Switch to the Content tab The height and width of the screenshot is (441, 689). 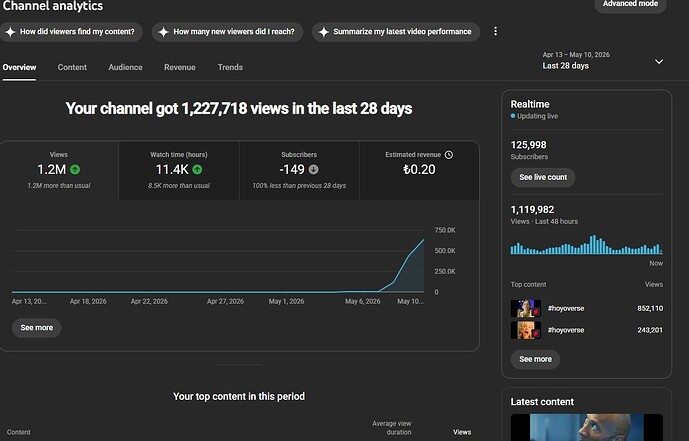[72, 67]
